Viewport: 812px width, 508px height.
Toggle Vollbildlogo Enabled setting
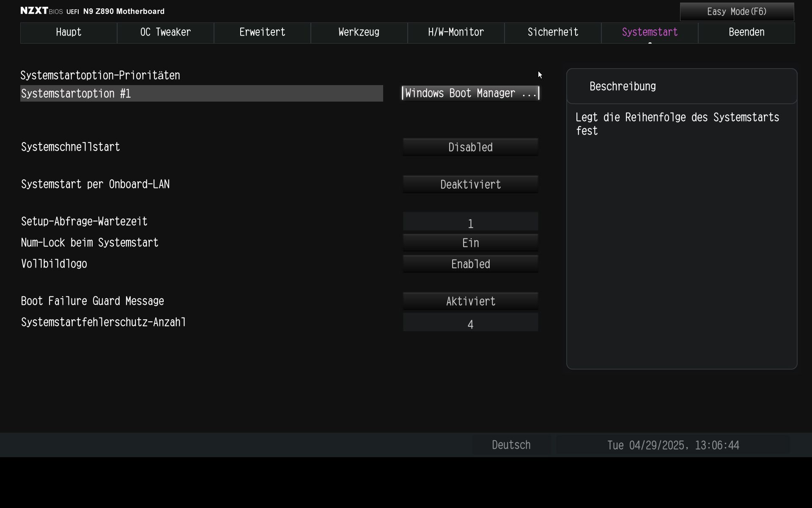(x=470, y=264)
